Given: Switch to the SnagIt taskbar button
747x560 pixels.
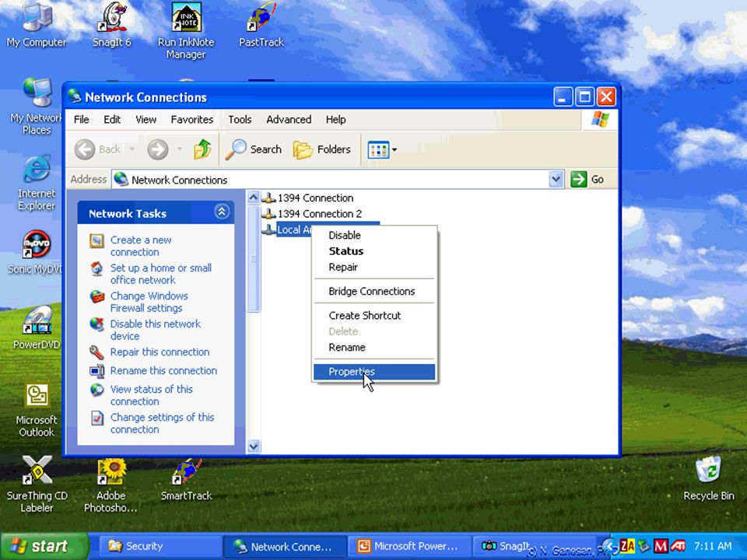Looking at the screenshot, I should point(534,546).
